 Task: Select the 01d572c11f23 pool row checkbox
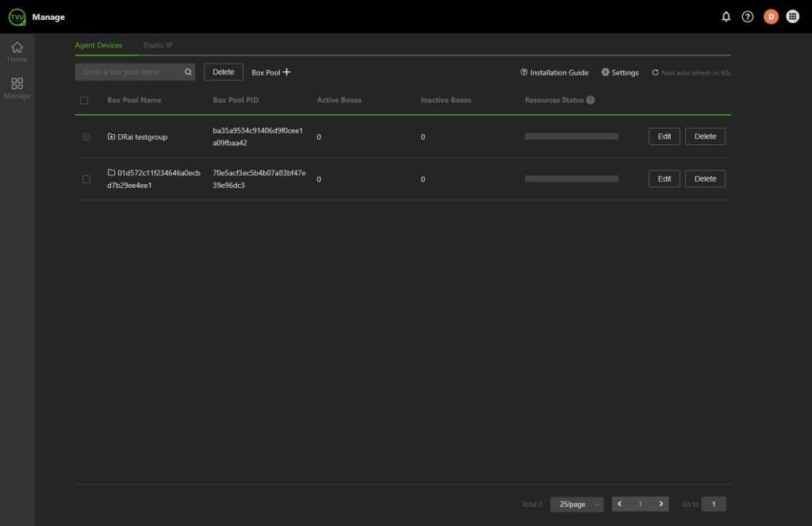[x=86, y=179]
